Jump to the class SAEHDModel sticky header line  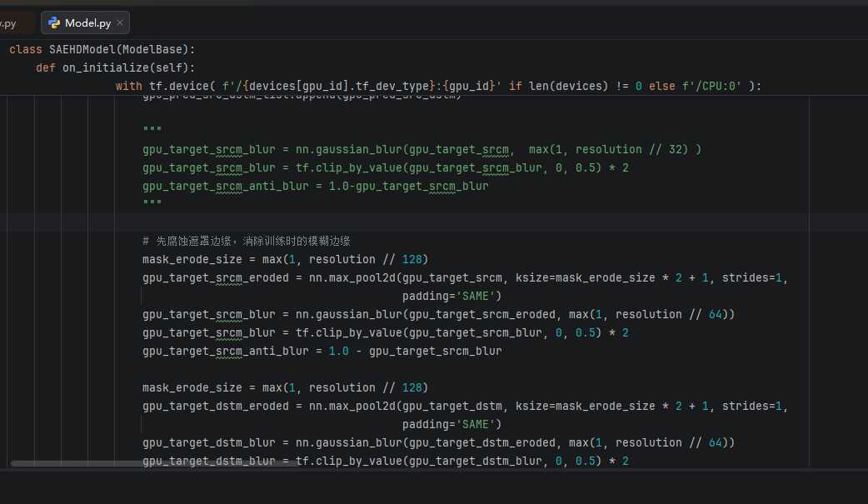(102, 49)
